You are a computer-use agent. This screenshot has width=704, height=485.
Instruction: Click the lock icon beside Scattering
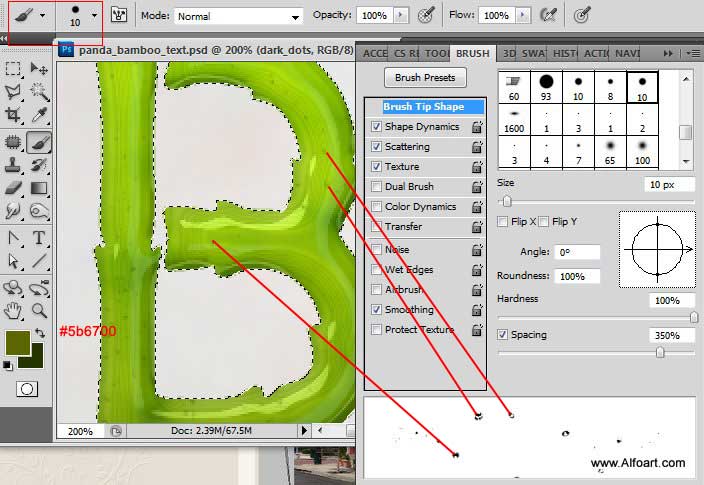[x=477, y=147]
